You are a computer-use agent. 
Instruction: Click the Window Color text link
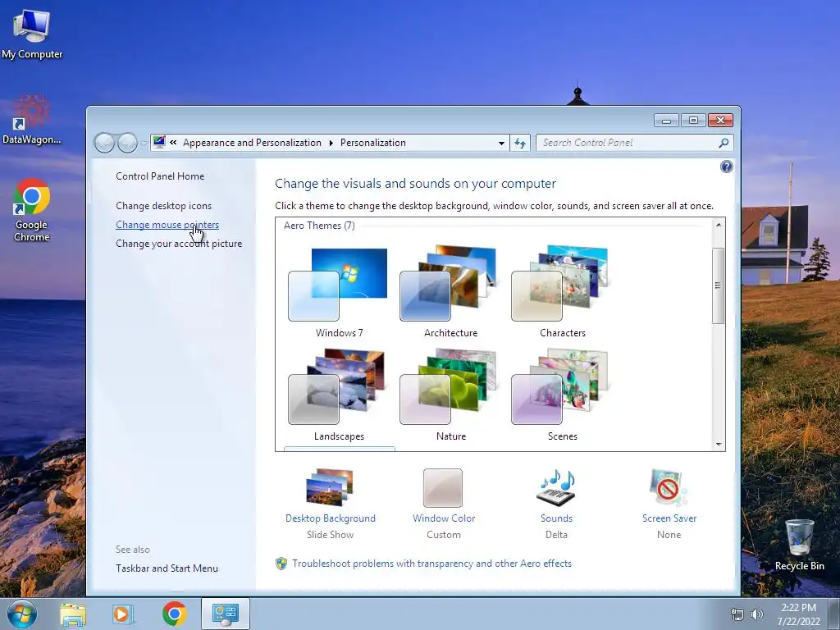[444, 518]
